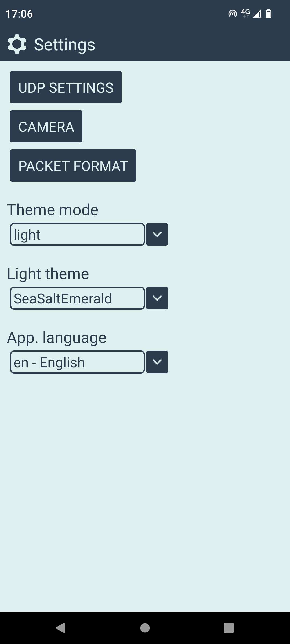This screenshot has width=290, height=644.
Task: Tap the 17:06 clock in status bar
Action: pyautogui.click(x=19, y=14)
